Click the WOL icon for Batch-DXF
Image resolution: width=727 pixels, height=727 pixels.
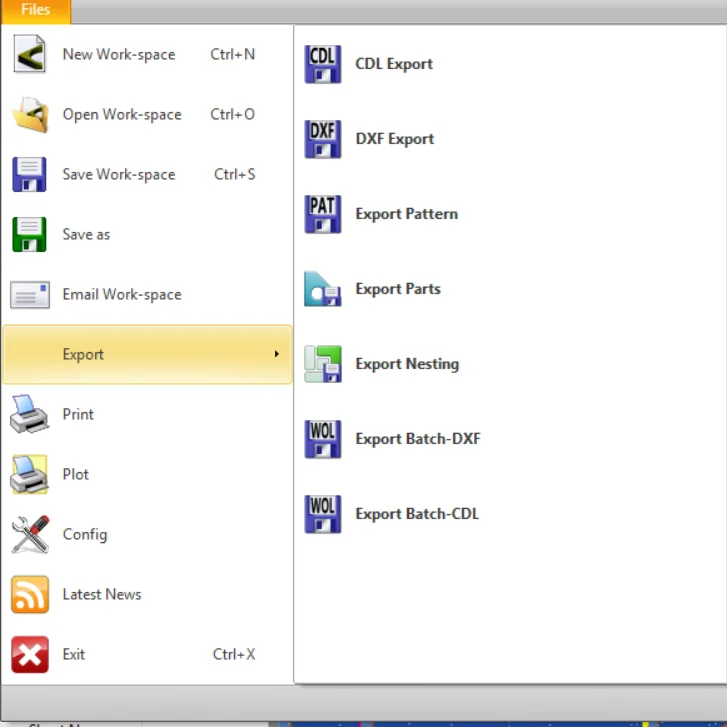pyautogui.click(x=323, y=439)
